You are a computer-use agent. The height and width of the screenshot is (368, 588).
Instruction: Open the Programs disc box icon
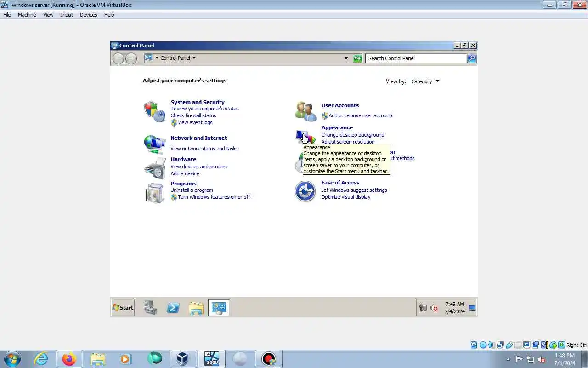[x=154, y=193]
